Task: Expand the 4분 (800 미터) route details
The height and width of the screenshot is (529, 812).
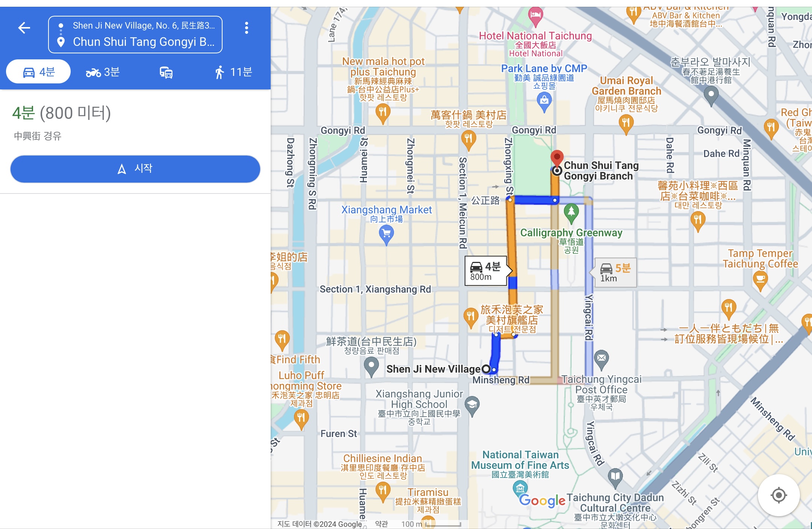Action: pyautogui.click(x=62, y=113)
